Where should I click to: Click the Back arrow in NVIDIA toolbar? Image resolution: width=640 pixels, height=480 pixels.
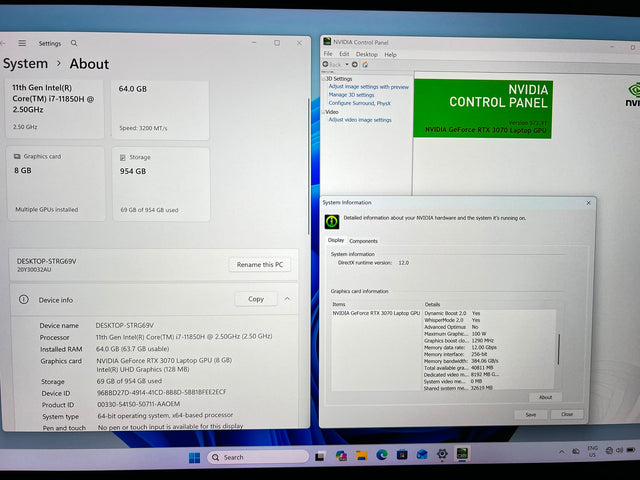(325, 64)
